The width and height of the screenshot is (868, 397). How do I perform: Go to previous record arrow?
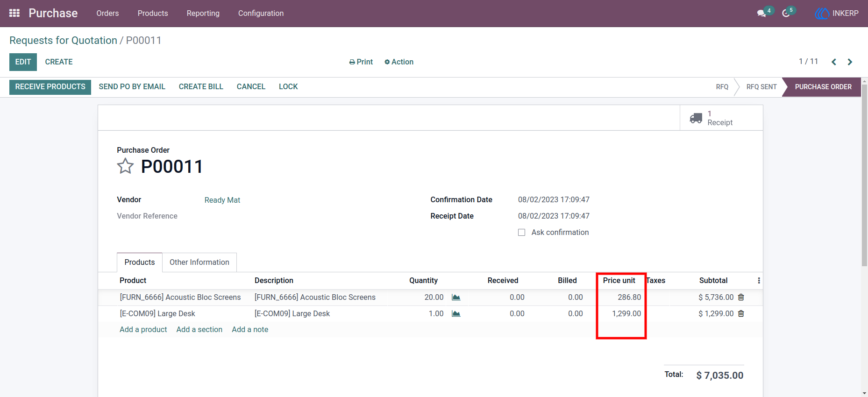pos(834,62)
